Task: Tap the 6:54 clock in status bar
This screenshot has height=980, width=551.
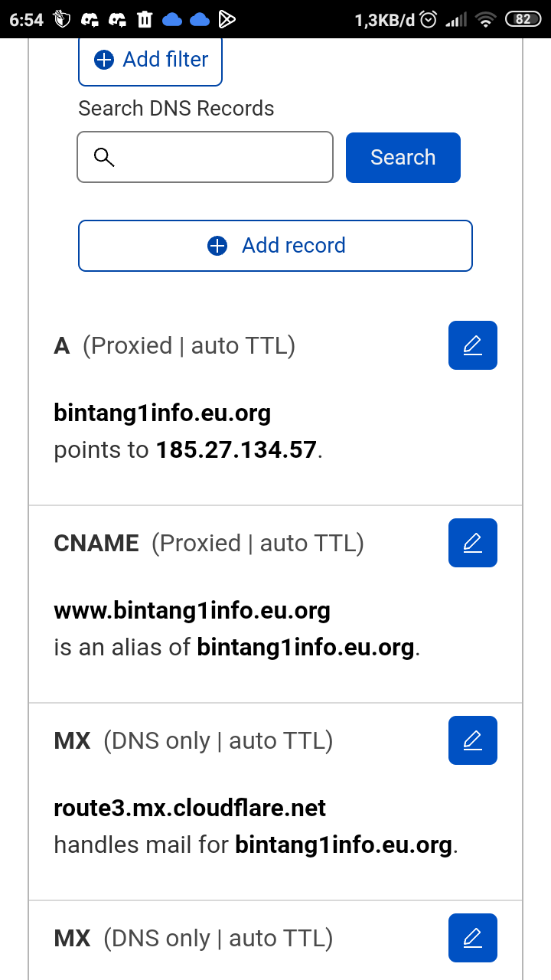Action: (x=26, y=20)
